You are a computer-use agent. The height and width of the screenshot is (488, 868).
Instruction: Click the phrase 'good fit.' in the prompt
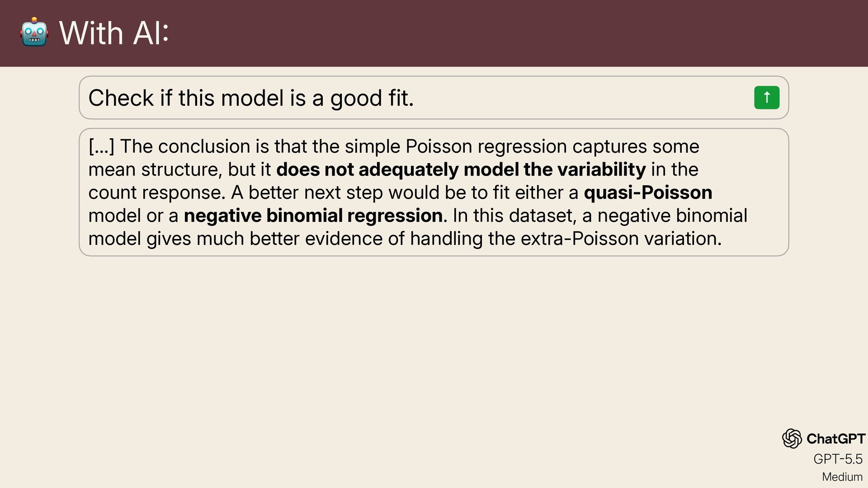(372, 98)
